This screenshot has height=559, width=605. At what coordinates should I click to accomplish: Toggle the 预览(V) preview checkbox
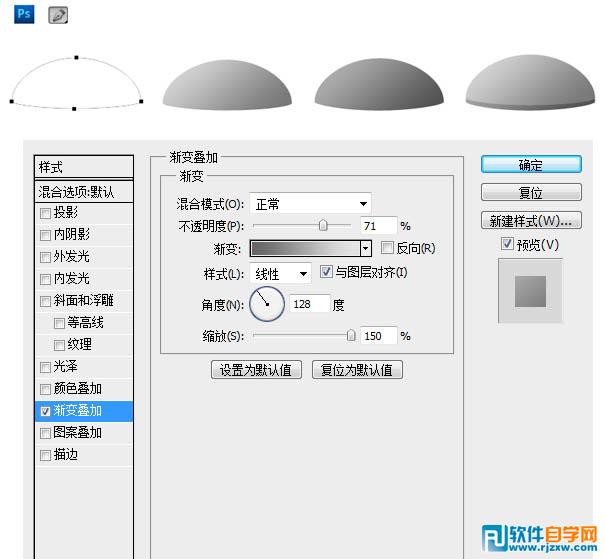(x=507, y=243)
